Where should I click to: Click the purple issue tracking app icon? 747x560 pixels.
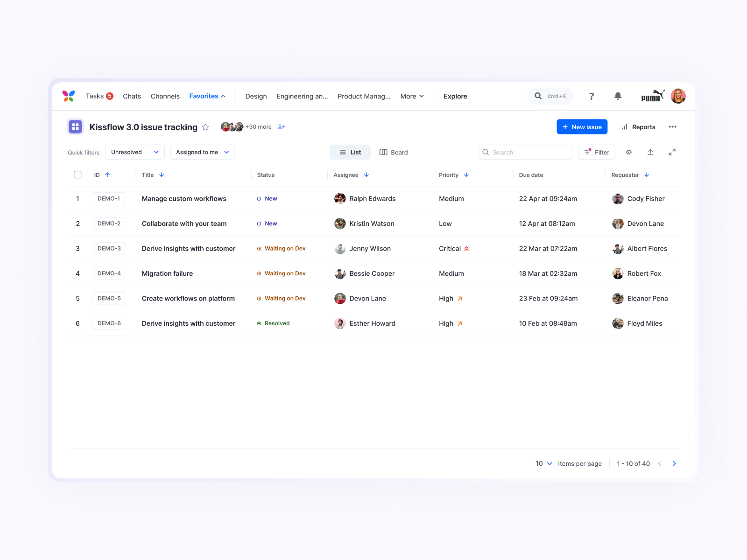75,127
